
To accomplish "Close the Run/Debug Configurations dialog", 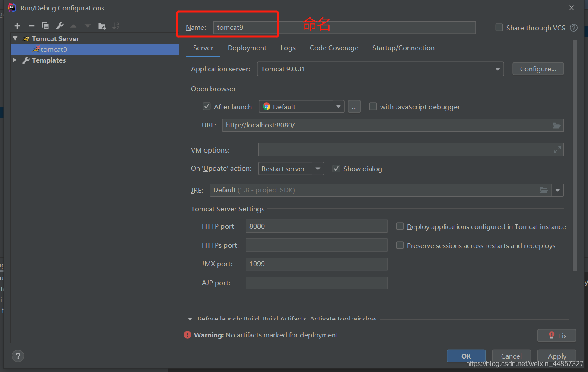I will tap(572, 8).
